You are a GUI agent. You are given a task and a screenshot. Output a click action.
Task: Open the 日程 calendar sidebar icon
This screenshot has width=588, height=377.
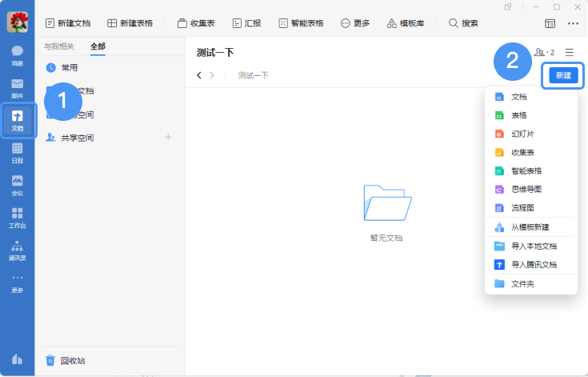click(18, 154)
